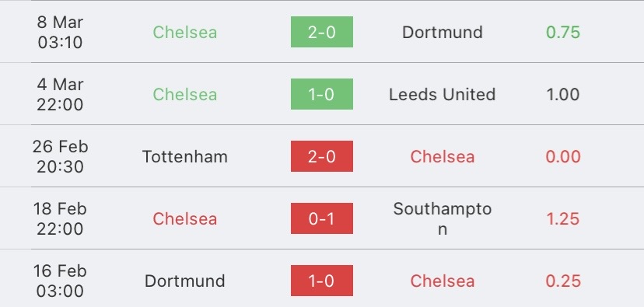Click Chelsea in the 8 Mar match

coord(185,33)
